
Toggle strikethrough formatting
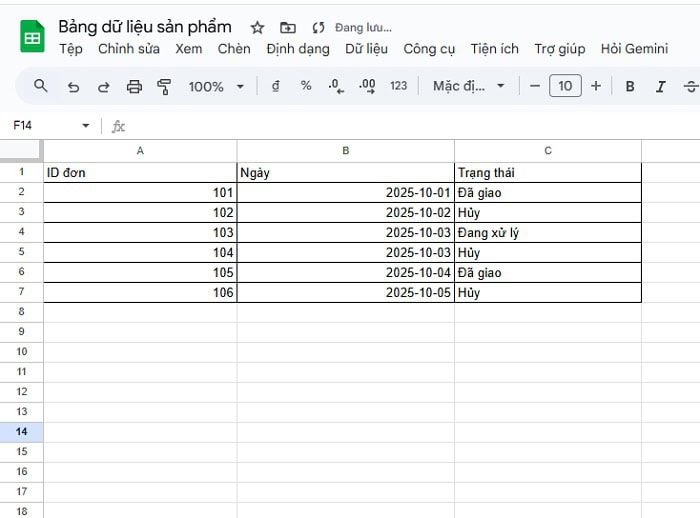(x=691, y=86)
